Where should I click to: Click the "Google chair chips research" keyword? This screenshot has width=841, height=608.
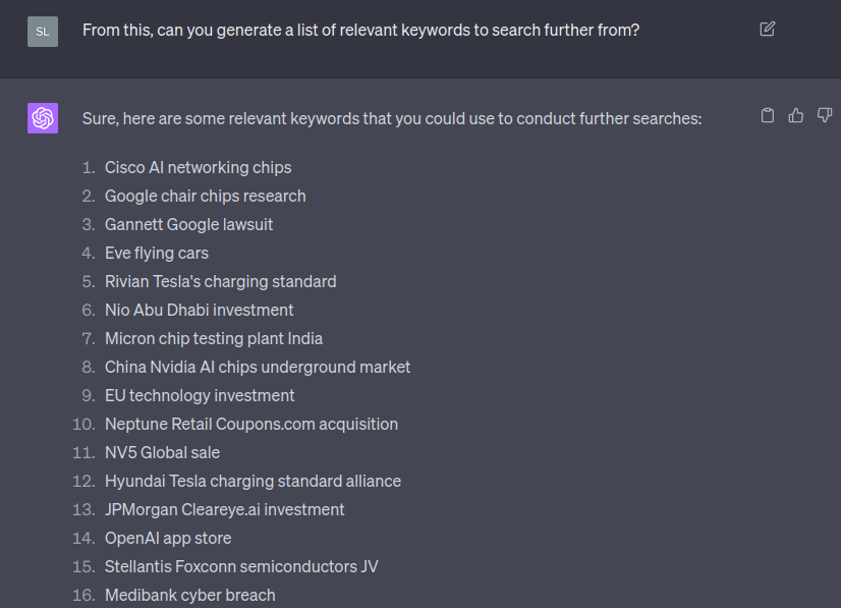[205, 196]
